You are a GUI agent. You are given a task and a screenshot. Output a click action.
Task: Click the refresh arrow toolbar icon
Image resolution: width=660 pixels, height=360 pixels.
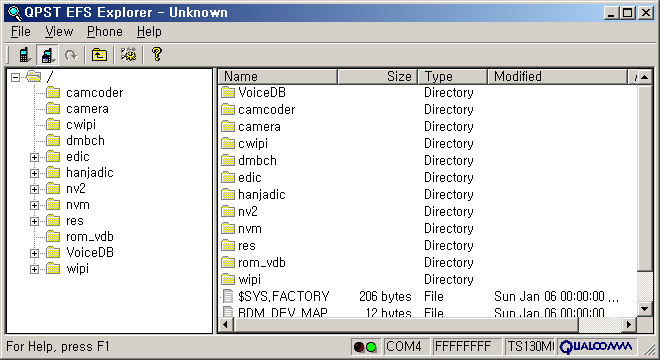point(71,55)
